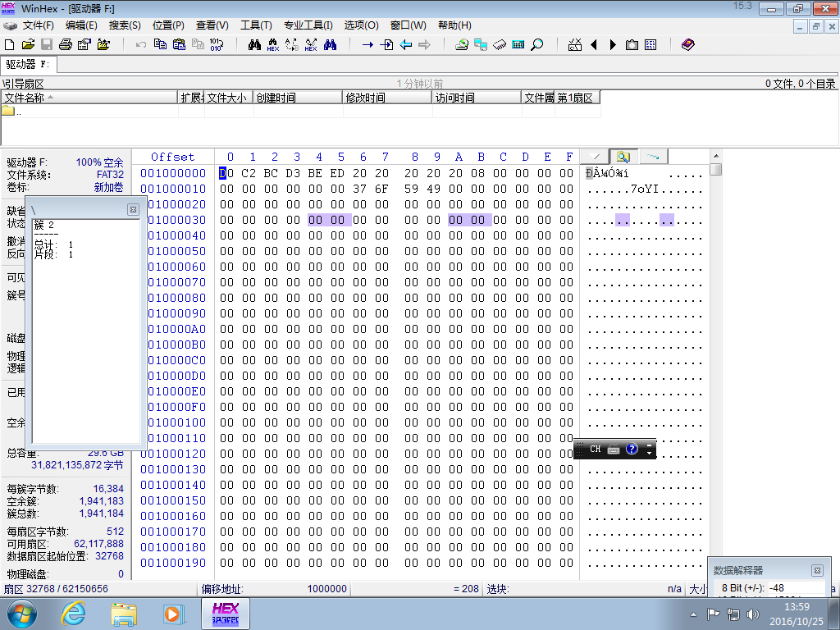Open the Properties icon in toolbar
The image size is (840, 630).
coord(84,44)
